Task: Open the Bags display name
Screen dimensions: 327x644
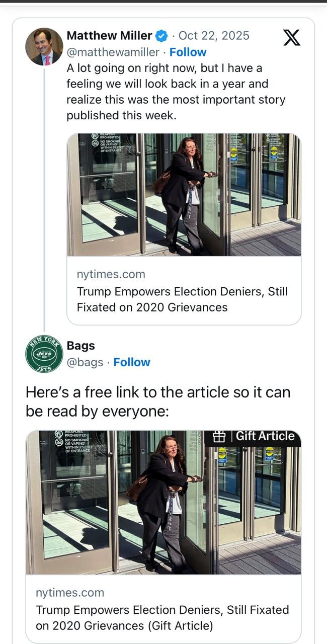Action: (x=80, y=346)
